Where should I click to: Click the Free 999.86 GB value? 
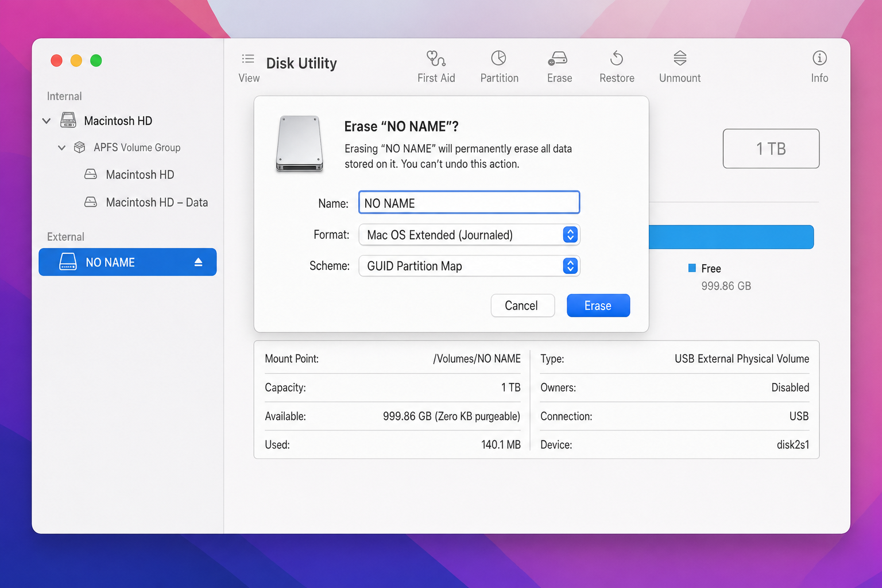click(726, 286)
